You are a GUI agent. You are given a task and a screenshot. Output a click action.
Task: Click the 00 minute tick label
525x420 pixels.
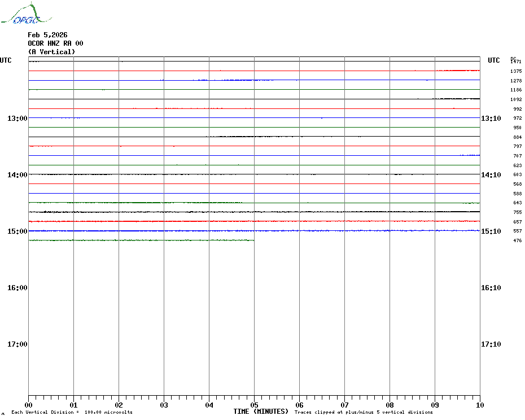click(29, 405)
